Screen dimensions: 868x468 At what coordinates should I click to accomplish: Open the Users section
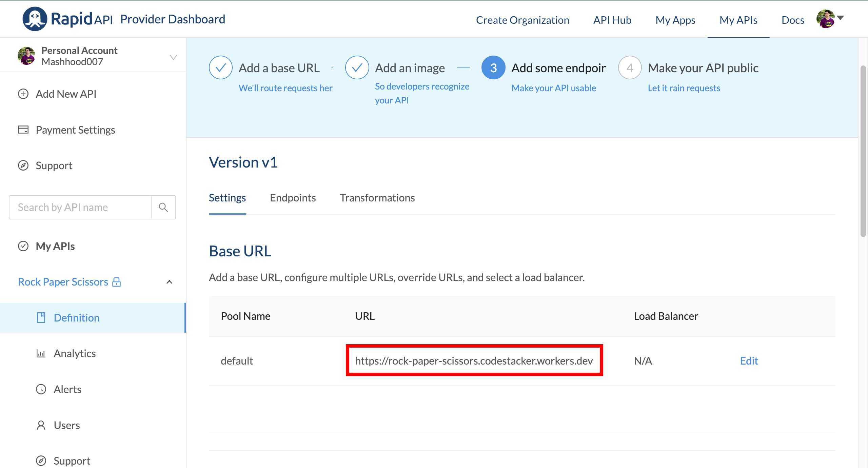(x=67, y=425)
